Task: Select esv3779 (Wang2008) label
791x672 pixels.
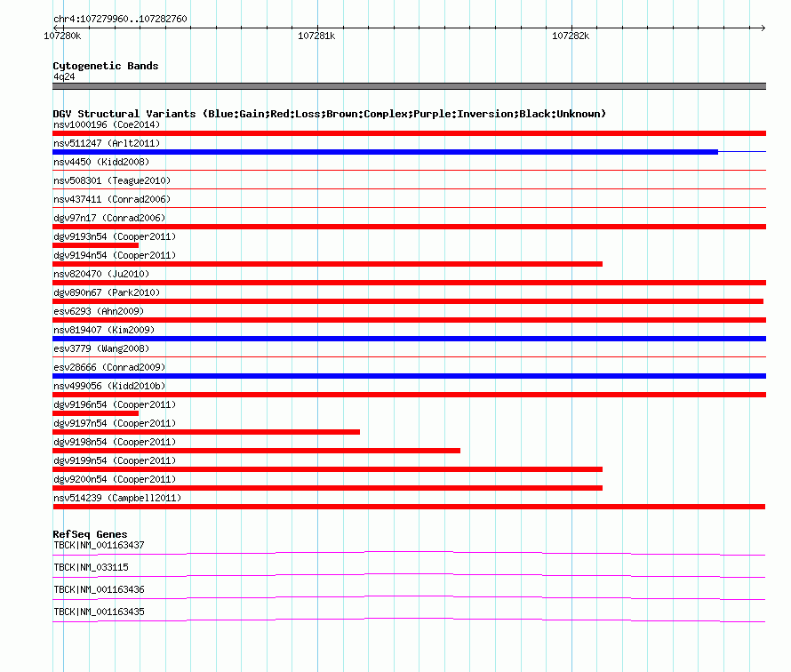Action: click(x=101, y=348)
